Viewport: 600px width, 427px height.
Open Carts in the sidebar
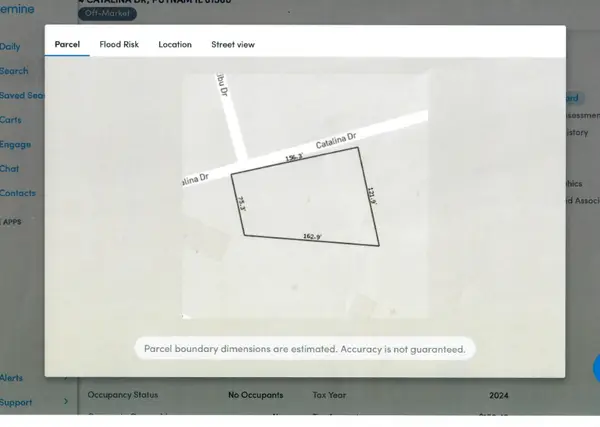tap(11, 120)
